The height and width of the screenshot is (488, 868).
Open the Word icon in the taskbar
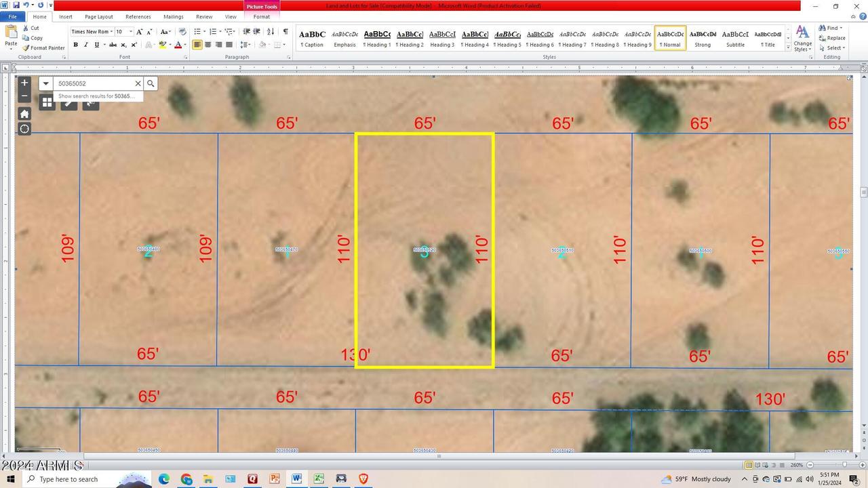click(x=296, y=479)
